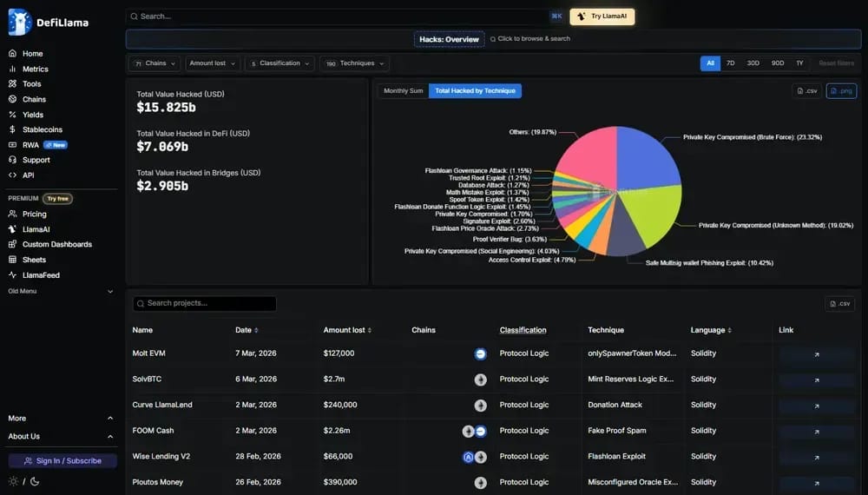Download chart as .png
This screenshot has height=495, width=868.
pyautogui.click(x=841, y=91)
